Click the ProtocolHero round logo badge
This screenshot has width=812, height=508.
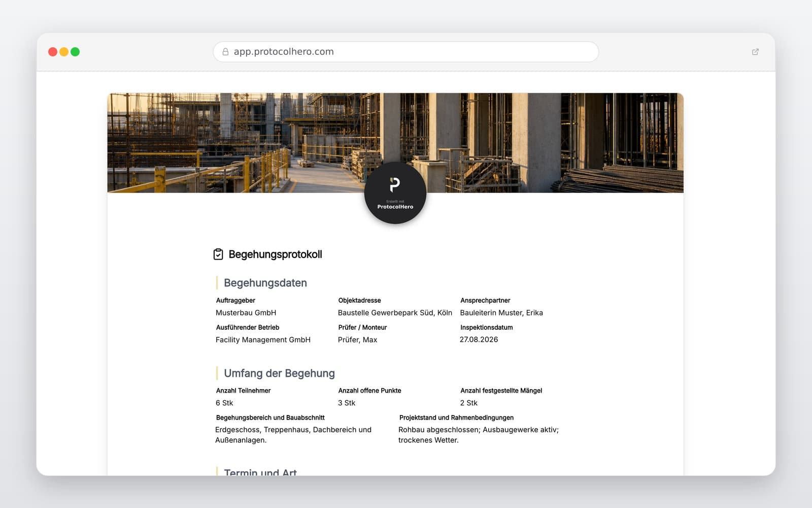point(395,193)
